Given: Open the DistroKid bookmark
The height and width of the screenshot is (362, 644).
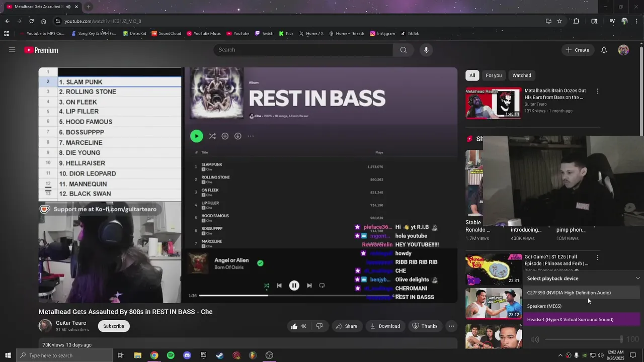Looking at the screenshot, I should click(134, 34).
